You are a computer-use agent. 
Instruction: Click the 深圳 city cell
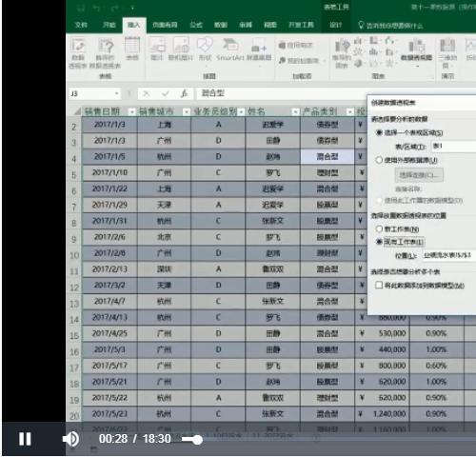(164, 269)
